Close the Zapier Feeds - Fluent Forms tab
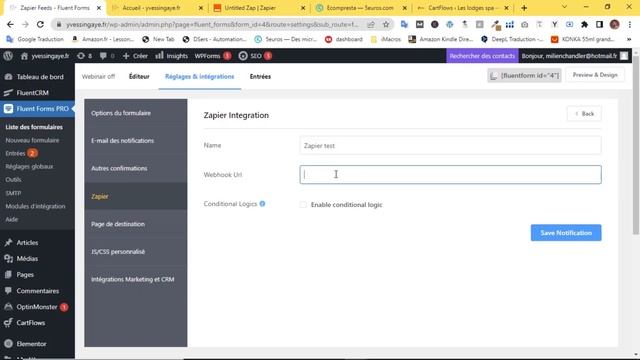This screenshot has height=360, width=640. pyautogui.click(x=99, y=8)
